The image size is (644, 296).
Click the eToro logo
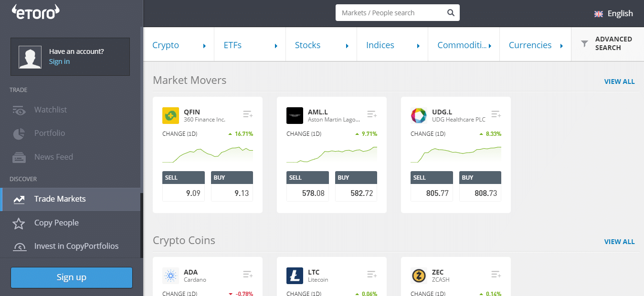[x=36, y=12]
